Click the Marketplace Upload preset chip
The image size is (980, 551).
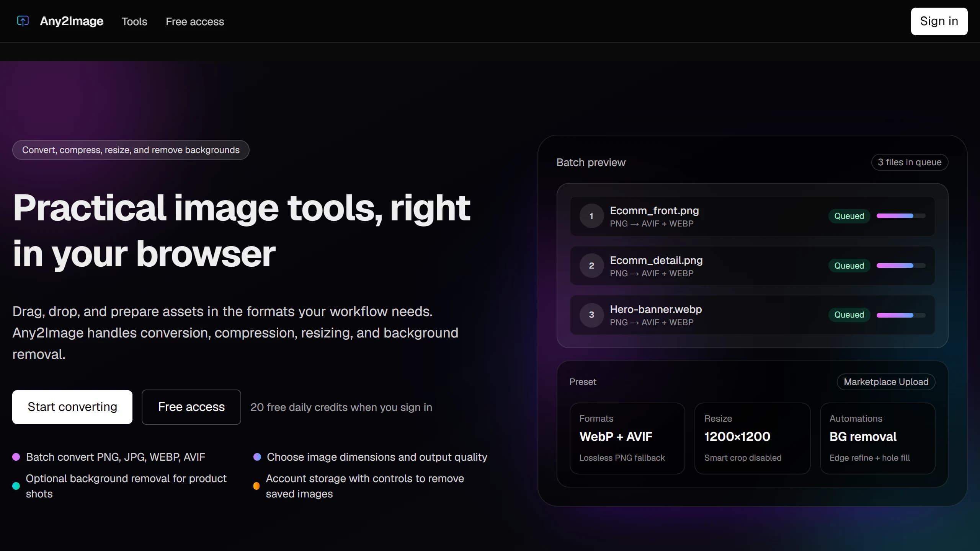pos(886,382)
